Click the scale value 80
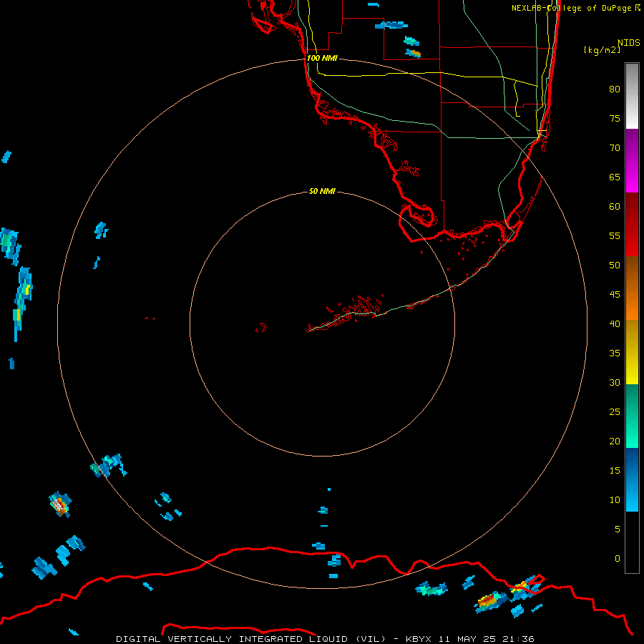This screenshot has width=644, height=644. 615,89
